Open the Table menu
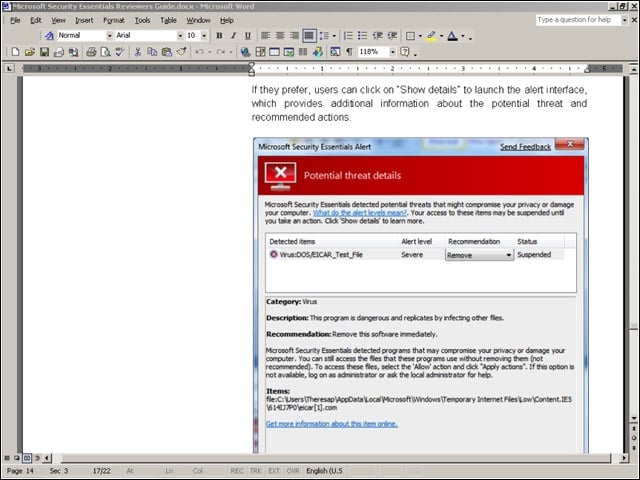Viewport: 640px width, 480px height. click(168, 20)
